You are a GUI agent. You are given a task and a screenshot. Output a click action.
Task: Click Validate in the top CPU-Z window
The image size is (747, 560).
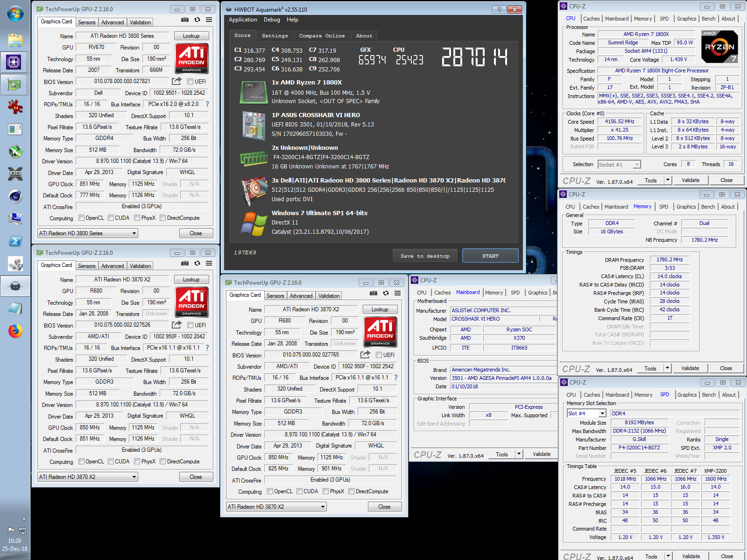tap(691, 180)
